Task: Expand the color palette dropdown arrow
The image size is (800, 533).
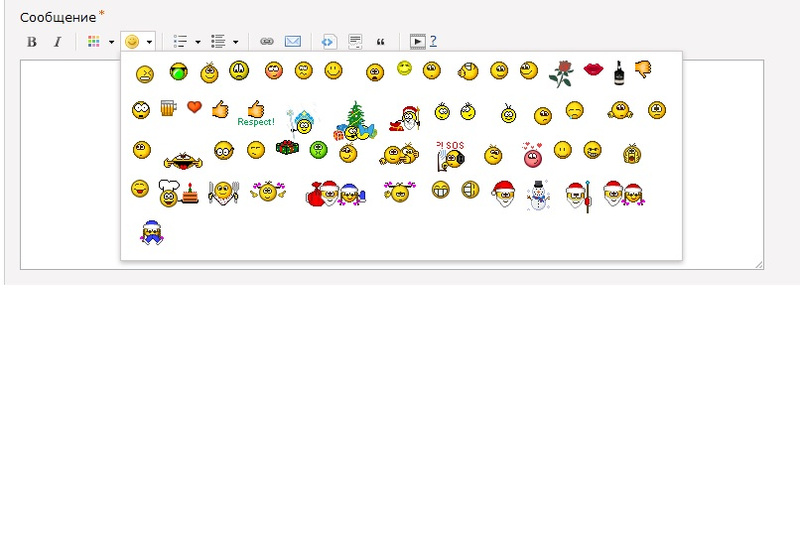Action: 111,42
